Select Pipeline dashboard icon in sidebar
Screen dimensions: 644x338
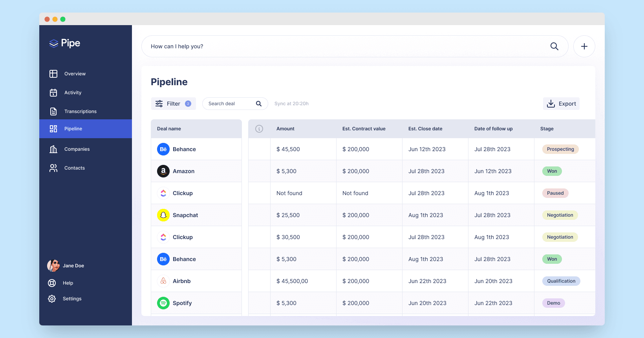tap(53, 129)
